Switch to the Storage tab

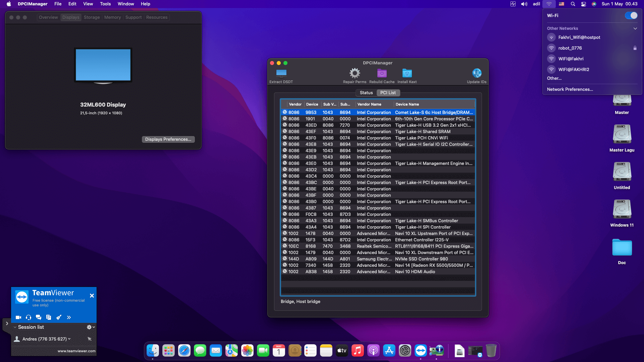(92, 17)
